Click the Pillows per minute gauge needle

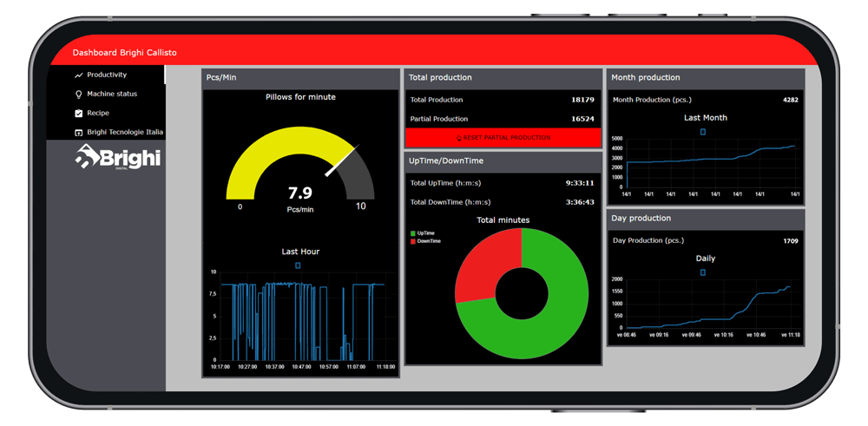point(343,161)
